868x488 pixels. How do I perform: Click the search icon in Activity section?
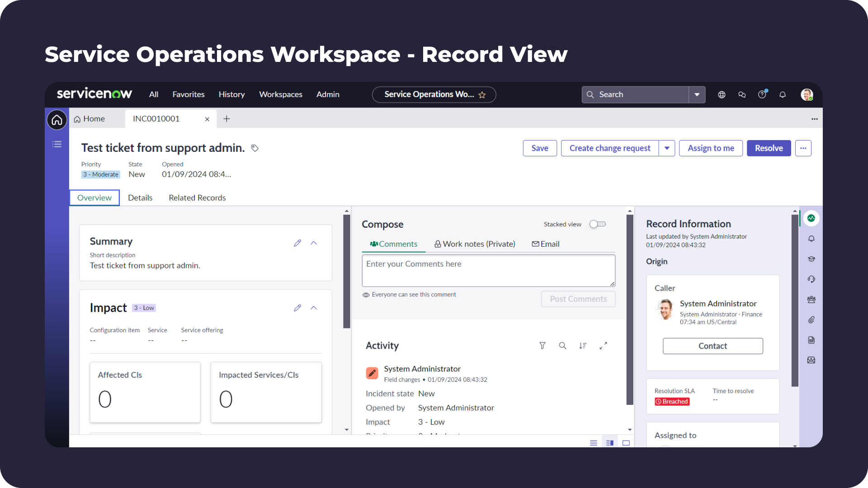(x=562, y=345)
